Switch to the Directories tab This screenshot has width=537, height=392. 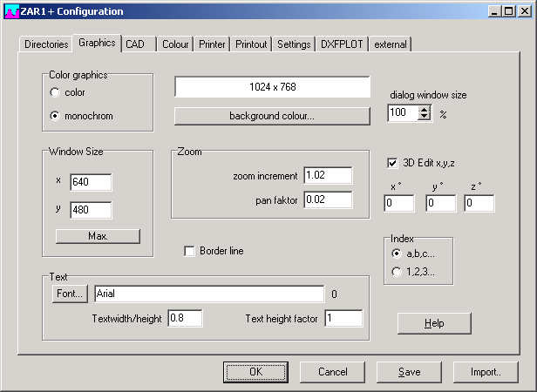coord(45,44)
